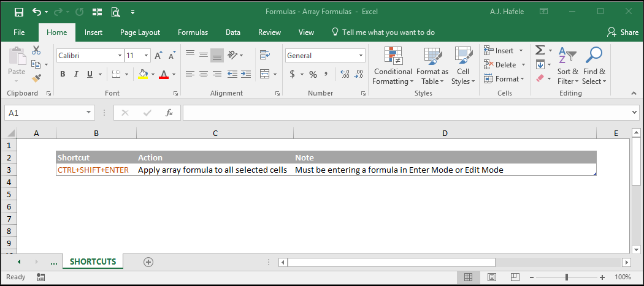Screen dimensions: 644x286
Task: Toggle Bottom Align vertical alignment
Action: (217, 55)
